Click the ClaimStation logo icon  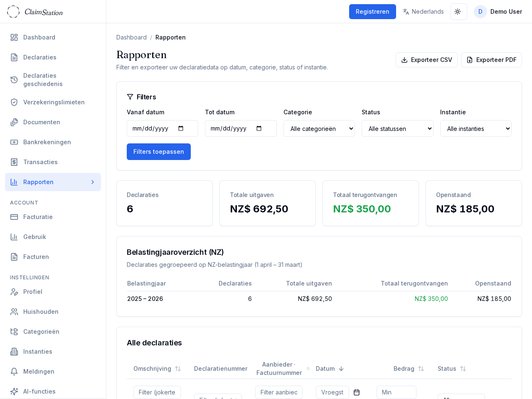pyautogui.click(x=13, y=12)
